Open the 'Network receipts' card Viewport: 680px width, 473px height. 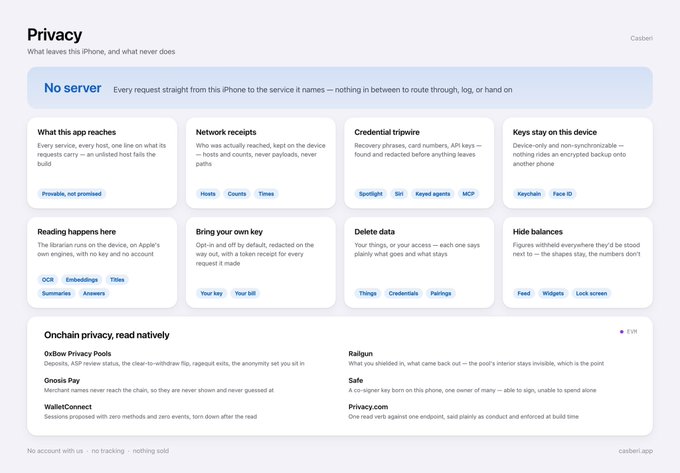(261, 163)
